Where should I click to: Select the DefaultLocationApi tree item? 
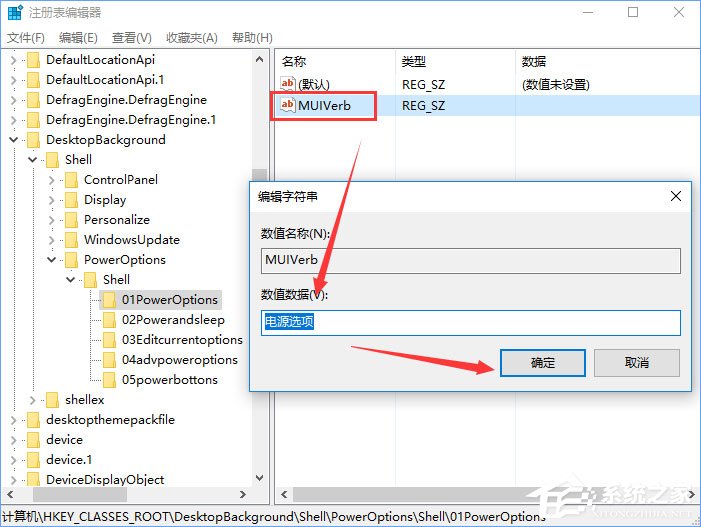(100, 60)
